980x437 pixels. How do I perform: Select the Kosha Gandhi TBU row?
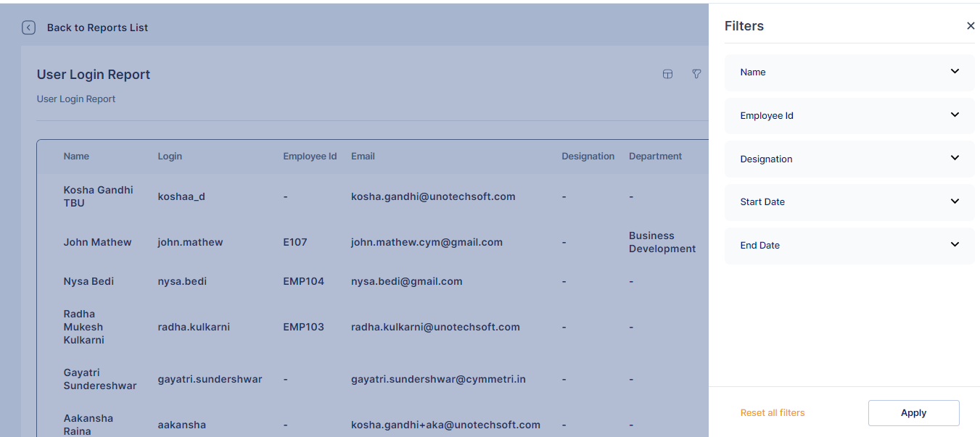(x=98, y=196)
